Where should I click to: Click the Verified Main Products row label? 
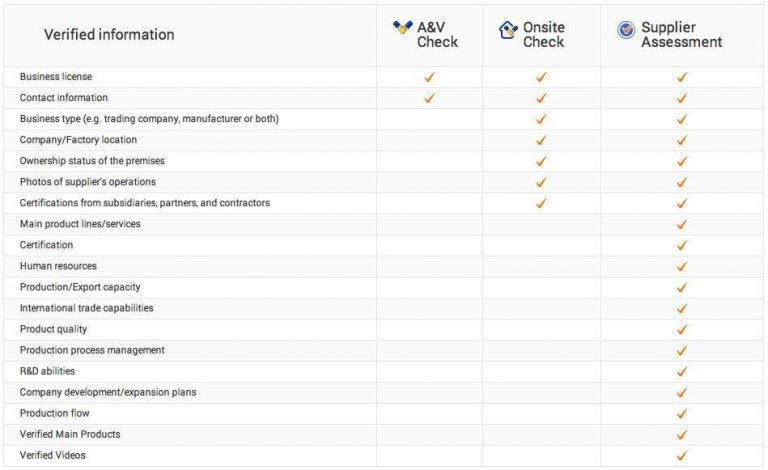pyautogui.click(x=70, y=434)
